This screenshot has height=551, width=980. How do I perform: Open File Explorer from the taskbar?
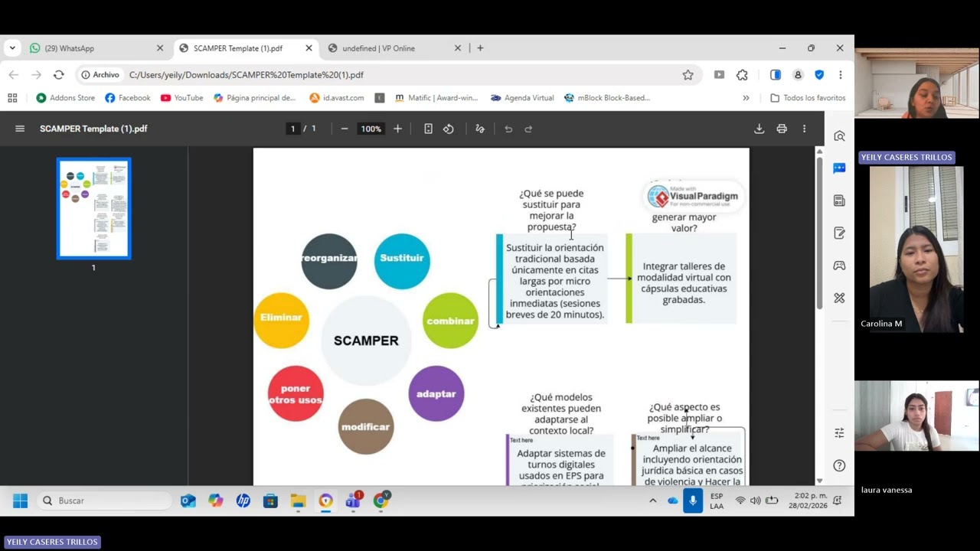click(x=298, y=500)
